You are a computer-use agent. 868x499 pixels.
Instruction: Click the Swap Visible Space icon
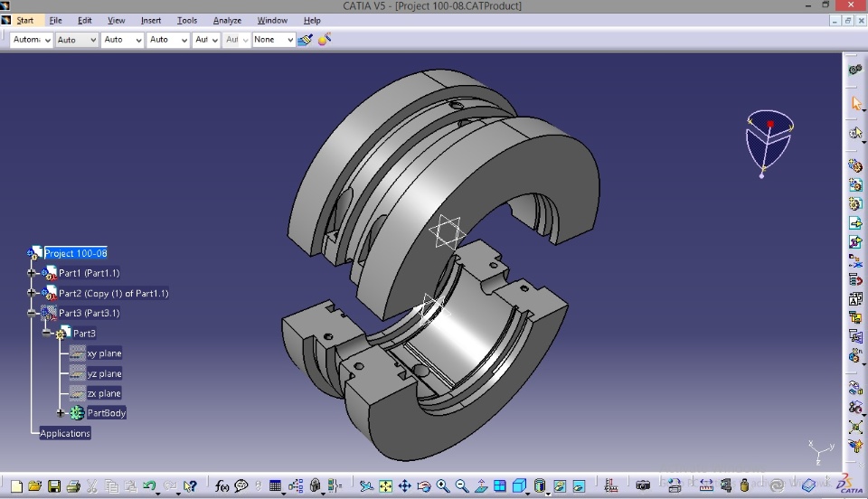(x=579, y=486)
